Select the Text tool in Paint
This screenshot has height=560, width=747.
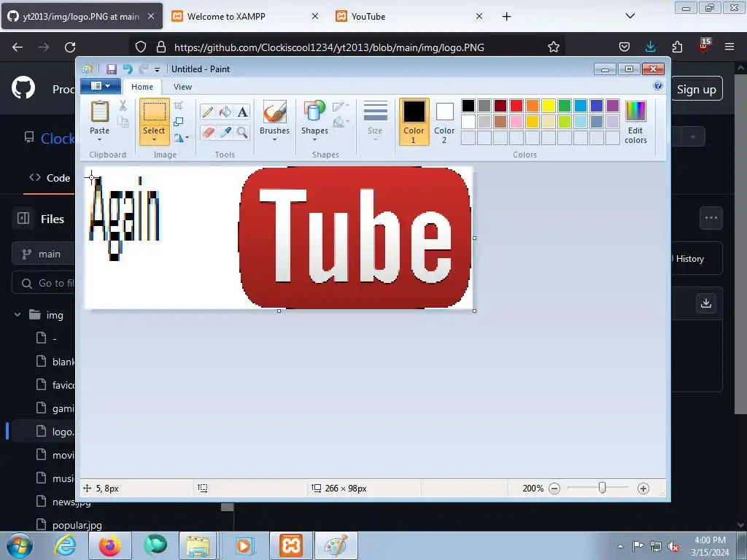[242, 112]
